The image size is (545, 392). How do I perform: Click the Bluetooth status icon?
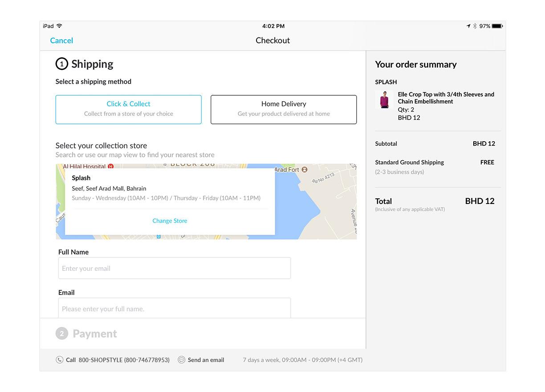(x=475, y=26)
